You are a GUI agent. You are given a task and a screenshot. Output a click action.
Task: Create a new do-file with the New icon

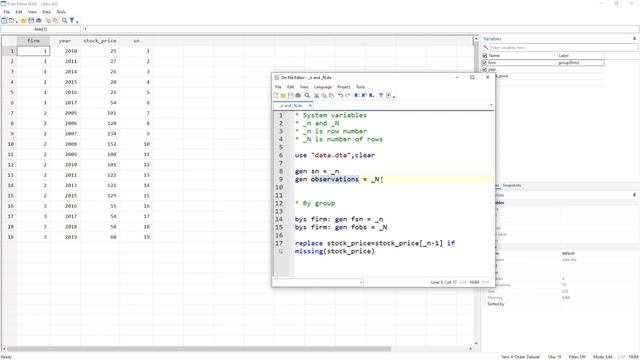tap(276, 95)
